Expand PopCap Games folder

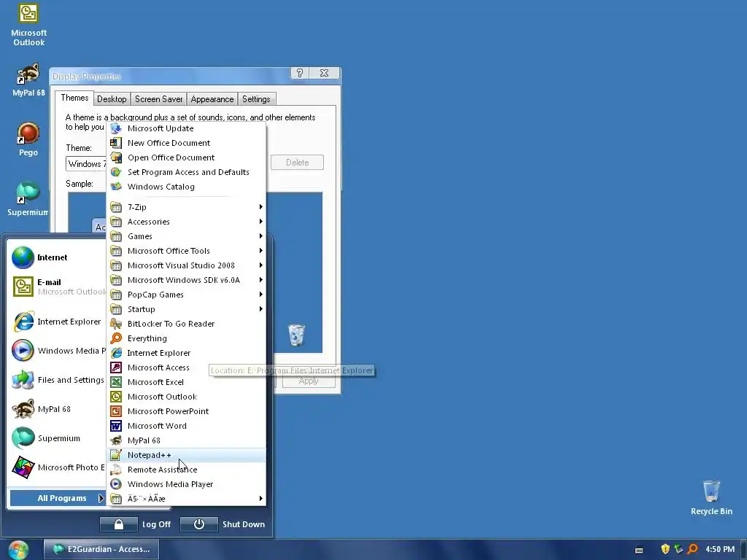[x=186, y=295]
